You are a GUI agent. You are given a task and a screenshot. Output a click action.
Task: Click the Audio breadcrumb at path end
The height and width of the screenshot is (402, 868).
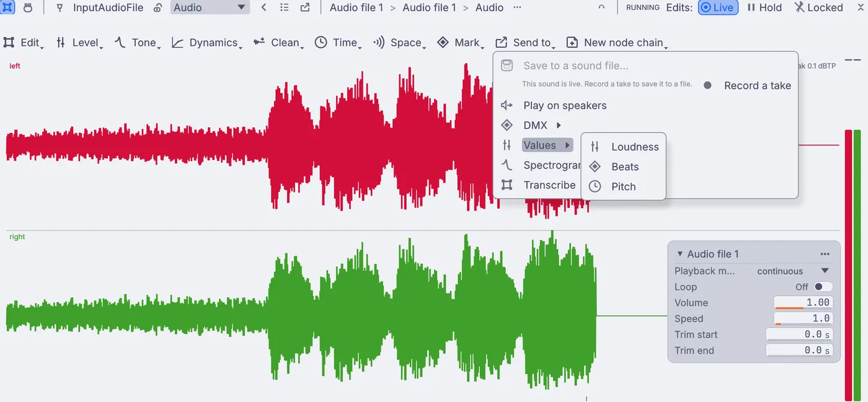pyautogui.click(x=490, y=7)
